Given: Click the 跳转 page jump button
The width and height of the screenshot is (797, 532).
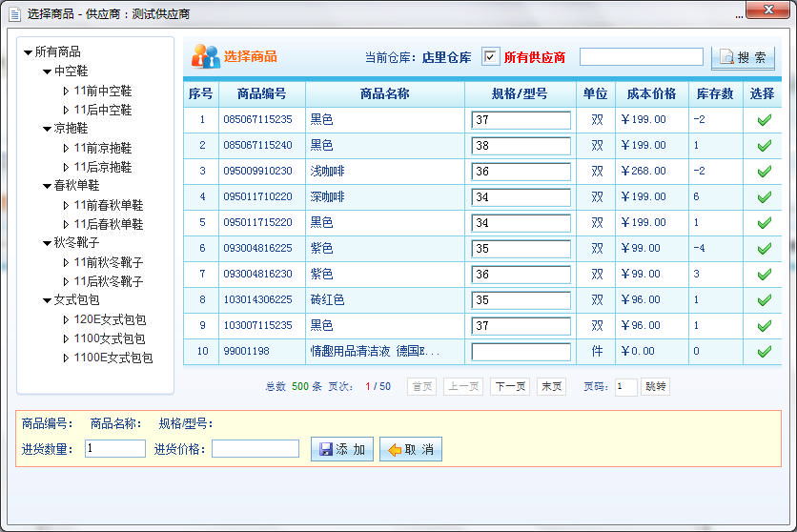Looking at the screenshot, I should coord(656,387).
